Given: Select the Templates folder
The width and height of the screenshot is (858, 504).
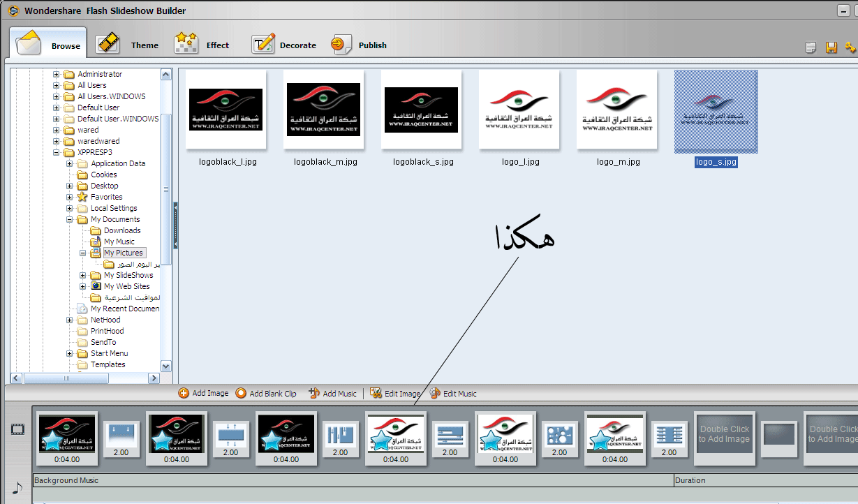Looking at the screenshot, I should [x=108, y=364].
